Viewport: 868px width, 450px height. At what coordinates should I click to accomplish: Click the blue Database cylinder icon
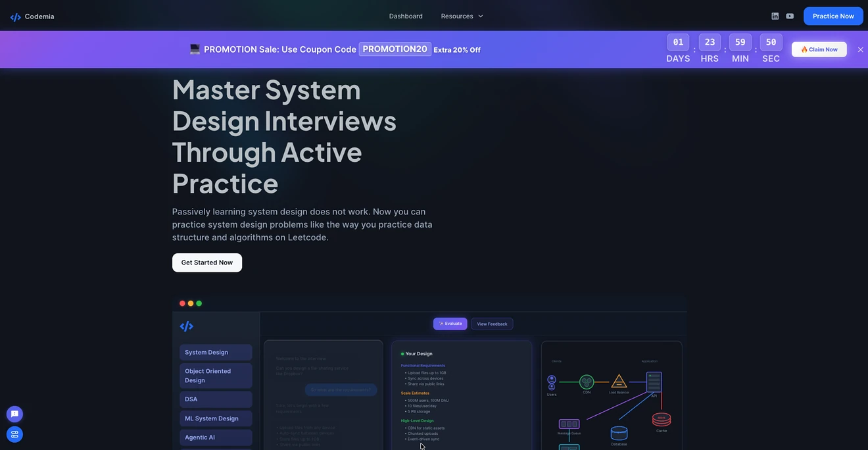click(619, 434)
